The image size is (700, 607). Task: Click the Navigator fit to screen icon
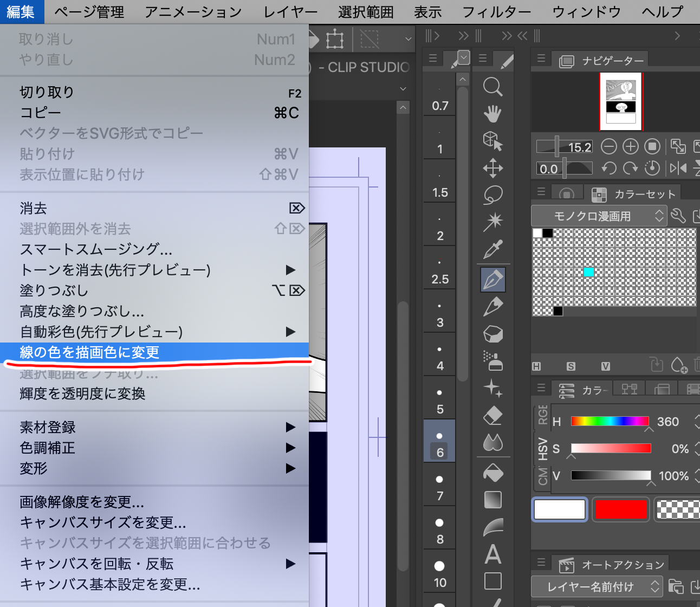[678, 146]
